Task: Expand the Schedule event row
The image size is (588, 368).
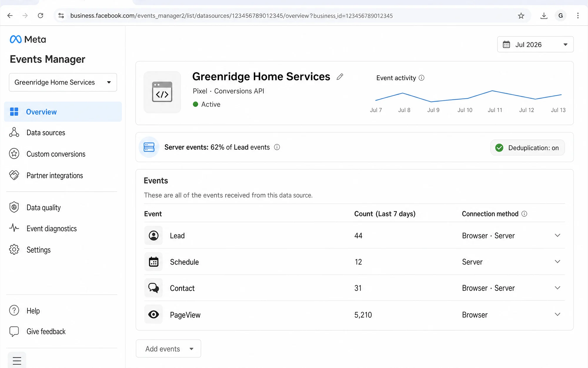Action: pyautogui.click(x=557, y=262)
